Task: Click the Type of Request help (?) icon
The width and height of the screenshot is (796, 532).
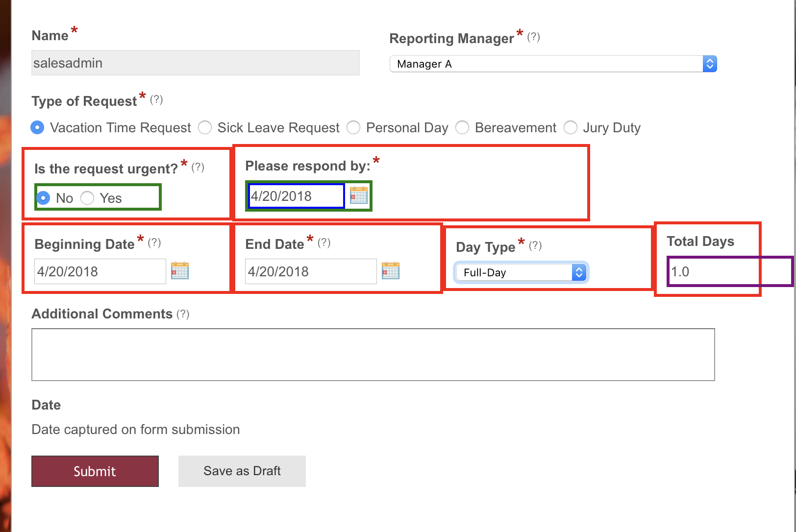Action: (156, 100)
